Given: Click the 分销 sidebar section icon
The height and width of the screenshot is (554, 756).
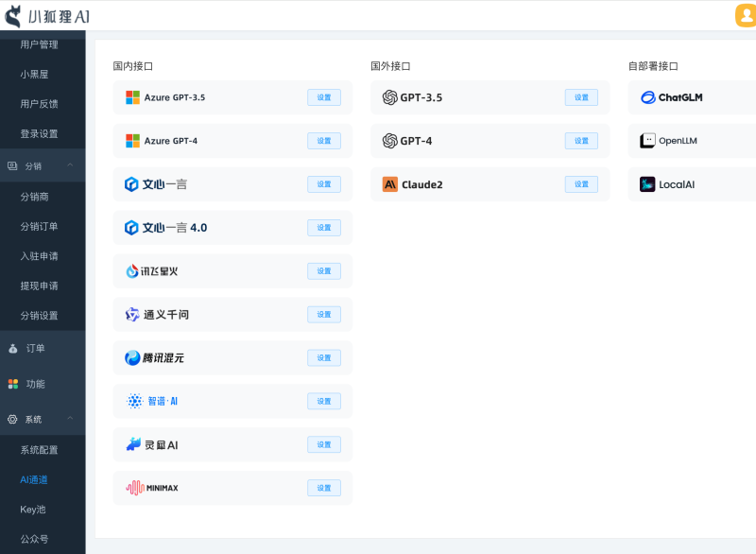Looking at the screenshot, I should [x=12, y=165].
